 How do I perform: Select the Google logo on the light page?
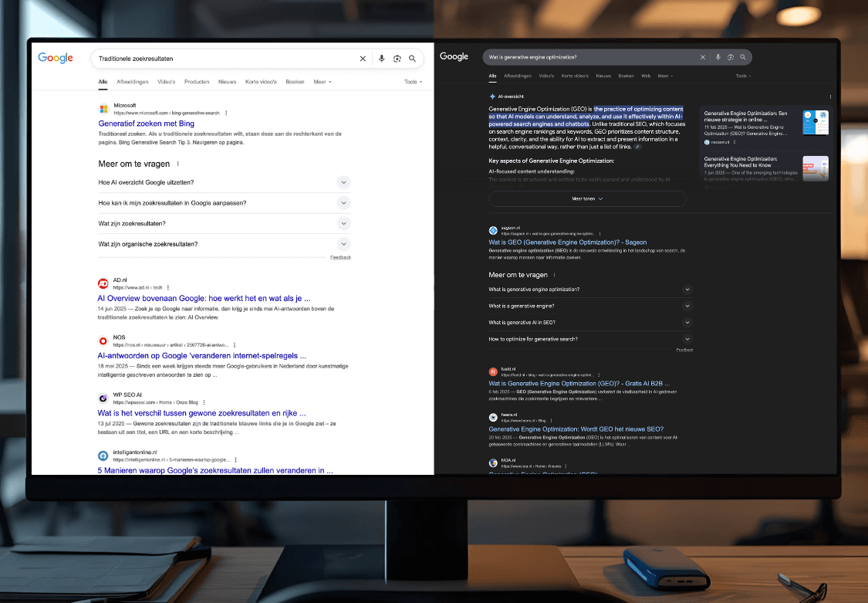point(55,57)
